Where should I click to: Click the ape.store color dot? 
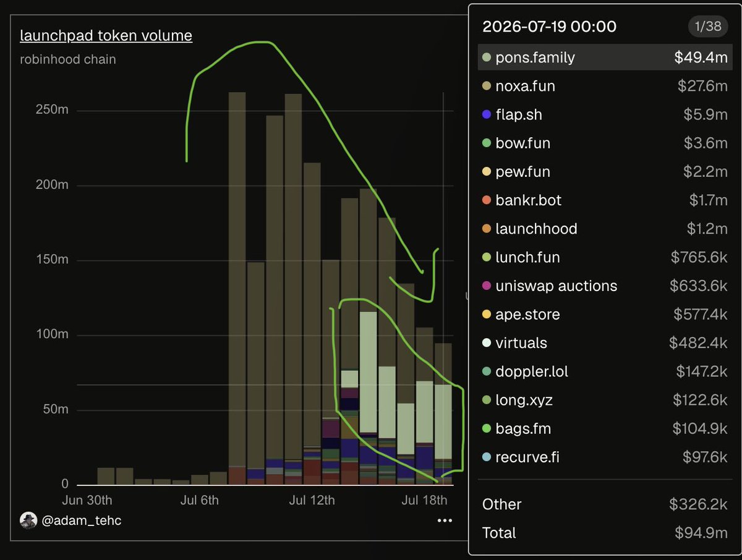[x=487, y=314]
